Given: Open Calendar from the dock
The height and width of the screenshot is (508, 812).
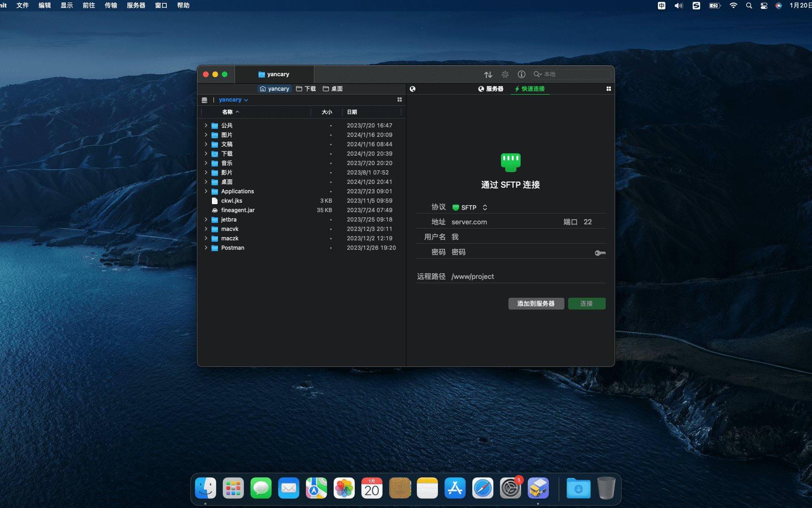Looking at the screenshot, I should (372, 488).
